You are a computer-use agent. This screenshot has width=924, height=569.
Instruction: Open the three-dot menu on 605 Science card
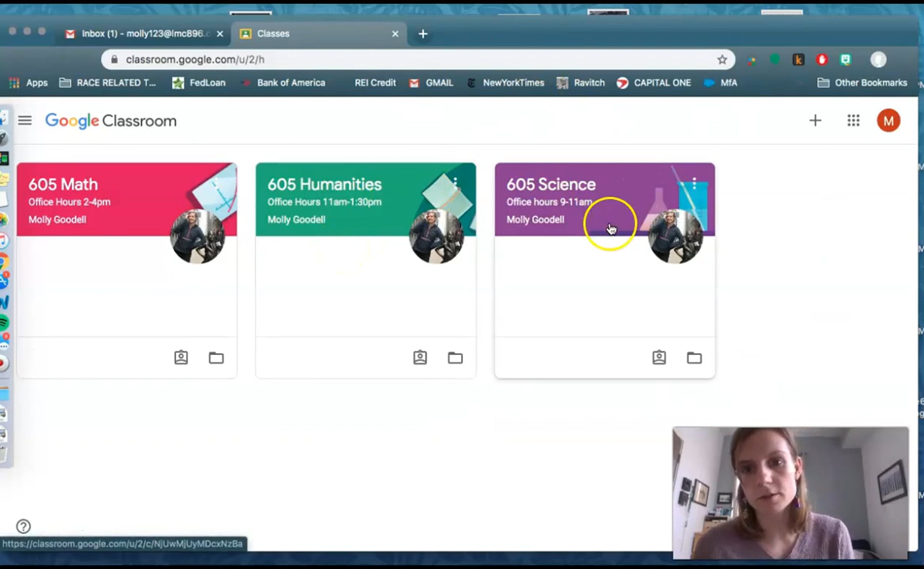695,183
